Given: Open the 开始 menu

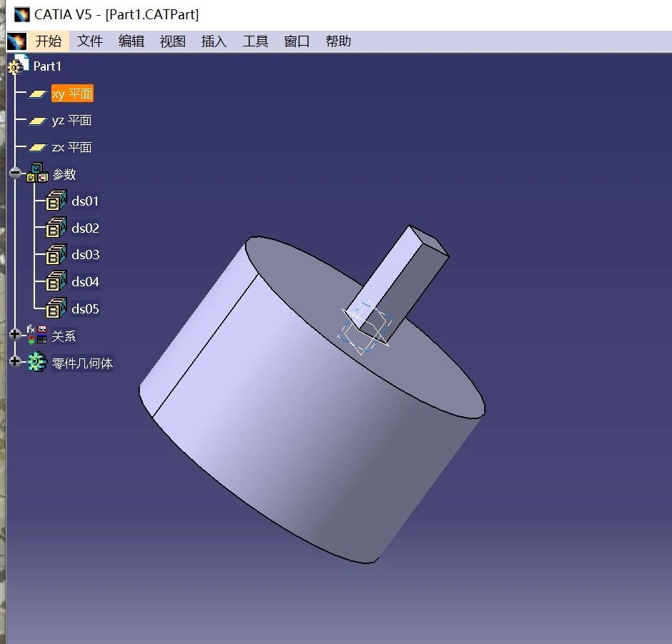Looking at the screenshot, I should tap(49, 41).
